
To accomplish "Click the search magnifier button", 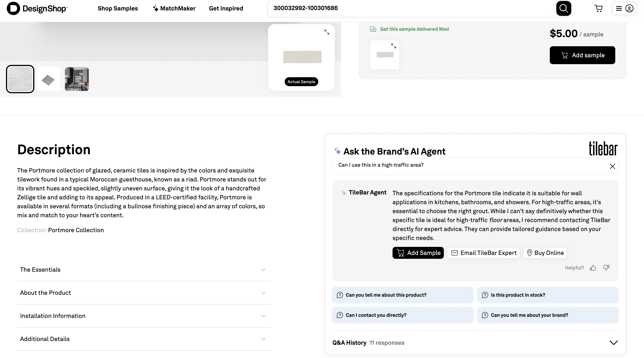I will [x=563, y=9].
